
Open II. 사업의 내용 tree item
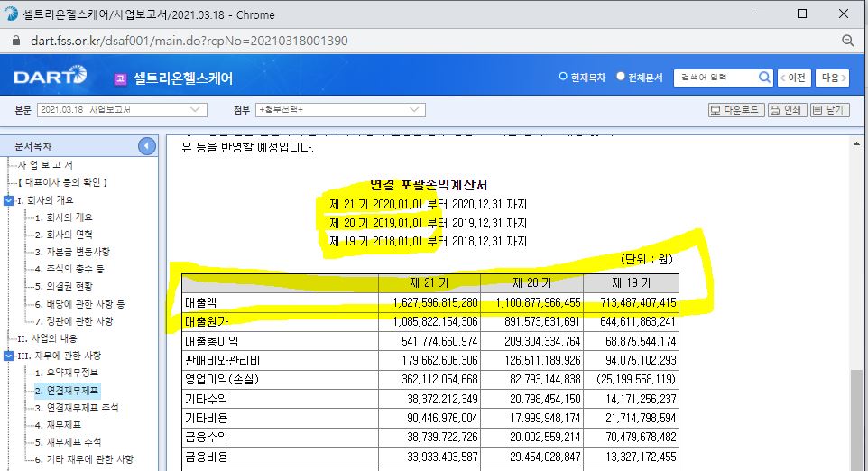47,338
